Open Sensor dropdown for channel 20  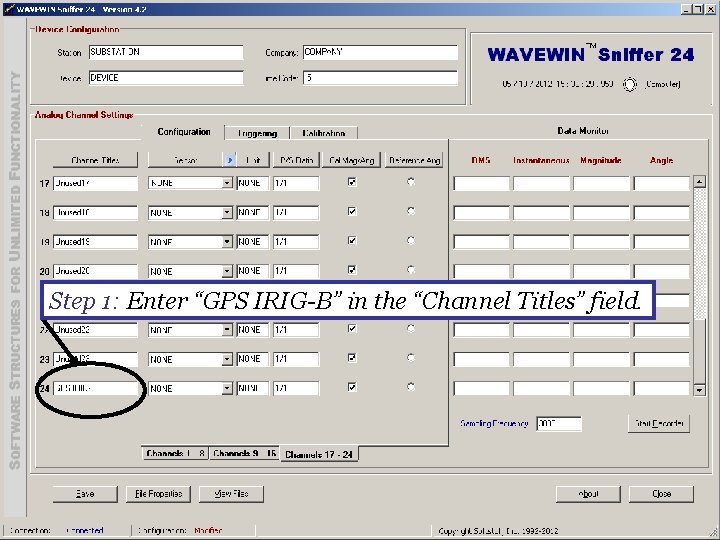[227, 271]
